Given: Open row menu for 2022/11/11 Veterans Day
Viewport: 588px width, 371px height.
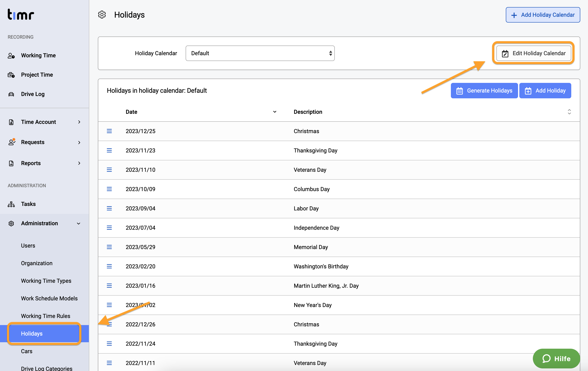Looking at the screenshot, I should 109,363.
